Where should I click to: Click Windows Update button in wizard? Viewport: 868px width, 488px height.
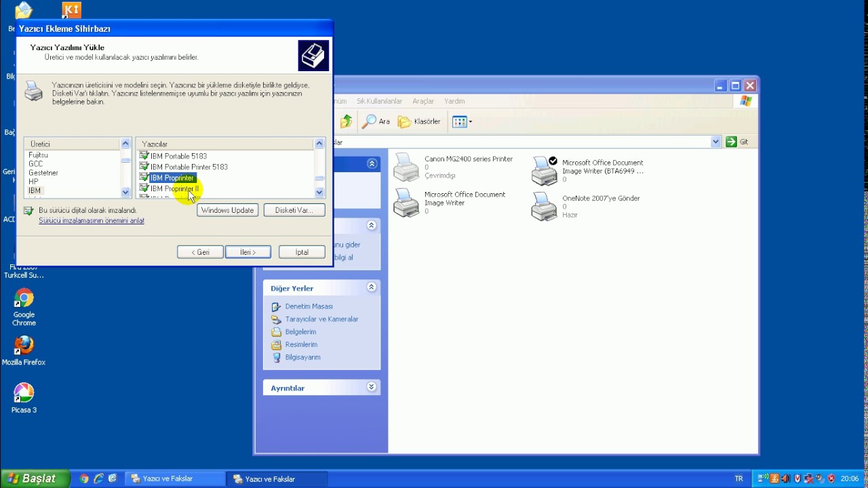227,210
